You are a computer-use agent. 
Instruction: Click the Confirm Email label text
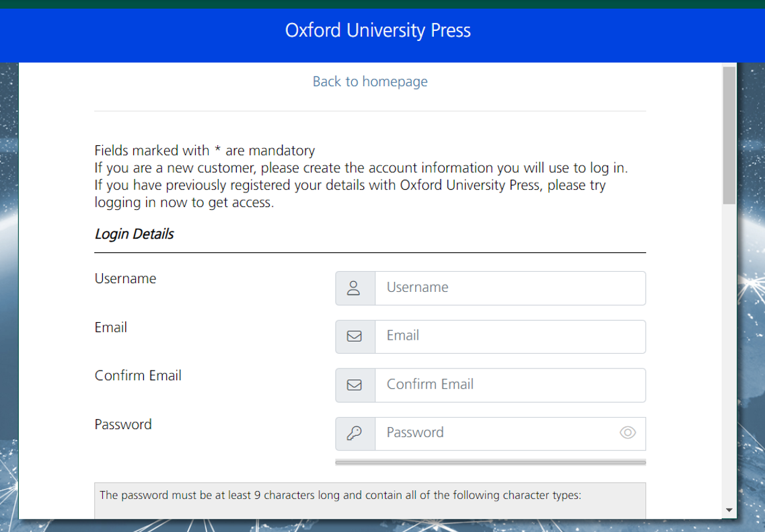[x=138, y=375]
